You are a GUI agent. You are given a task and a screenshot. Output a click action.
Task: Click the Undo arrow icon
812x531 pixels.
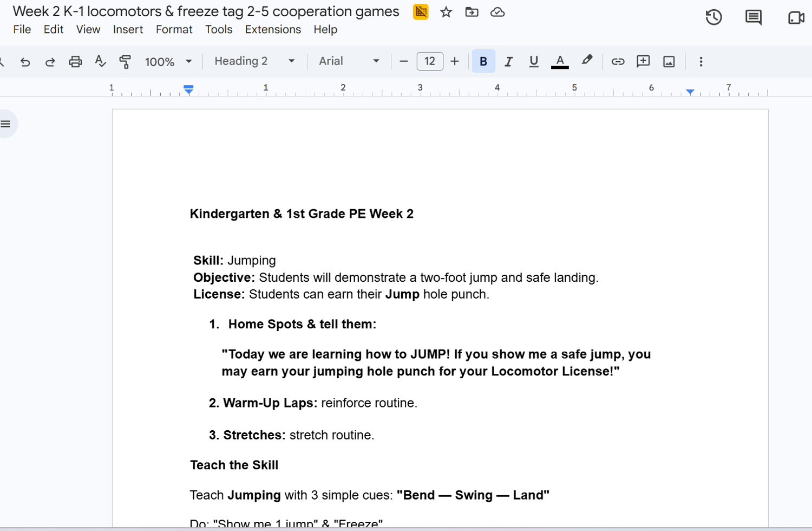[25, 62]
